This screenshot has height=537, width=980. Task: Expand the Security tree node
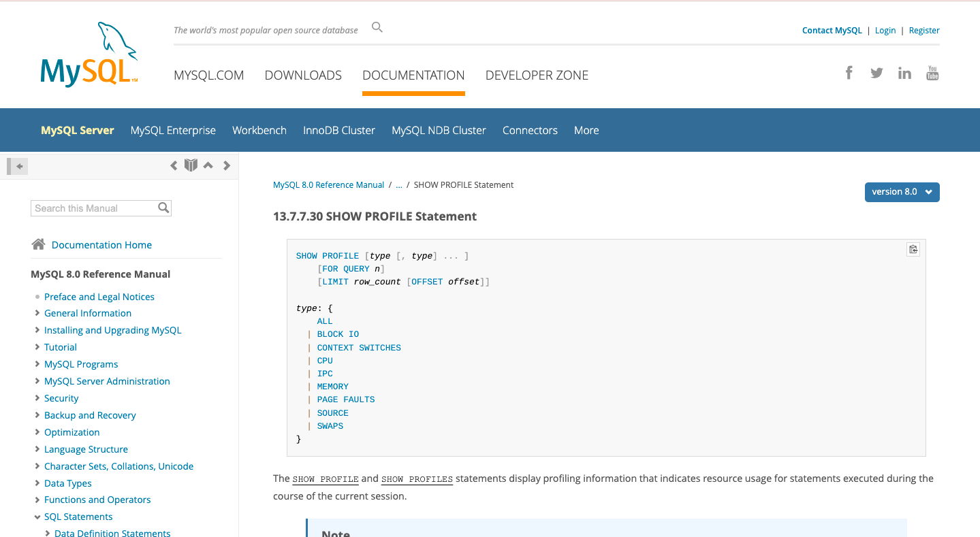37,398
